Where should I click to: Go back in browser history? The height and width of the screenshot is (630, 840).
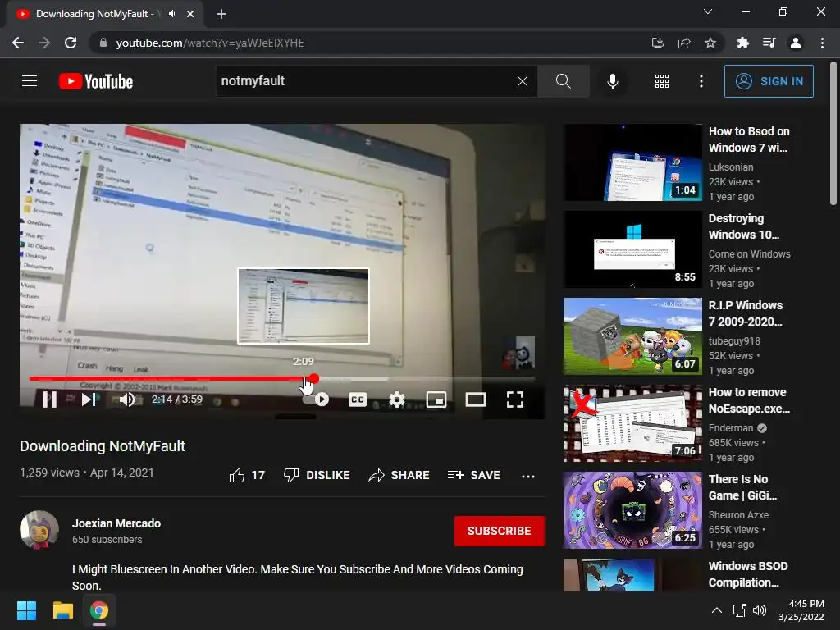tap(18, 43)
